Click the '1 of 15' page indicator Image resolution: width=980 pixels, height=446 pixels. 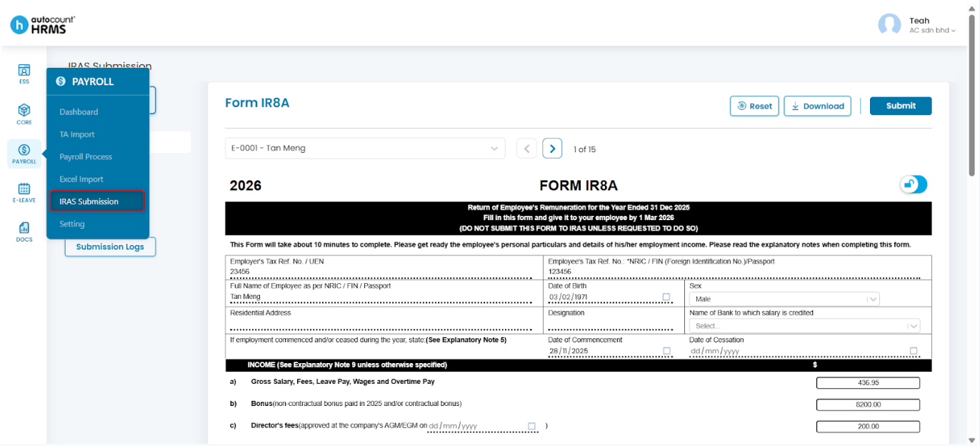(584, 149)
